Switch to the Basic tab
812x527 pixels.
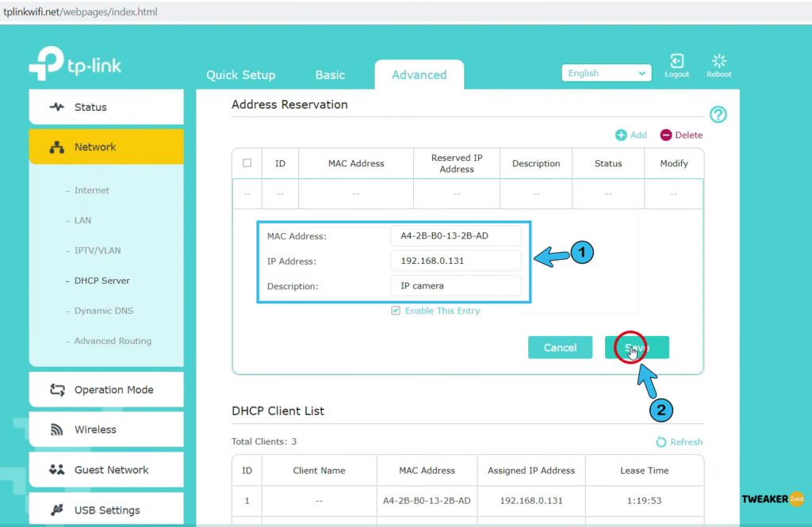pyautogui.click(x=330, y=75)
